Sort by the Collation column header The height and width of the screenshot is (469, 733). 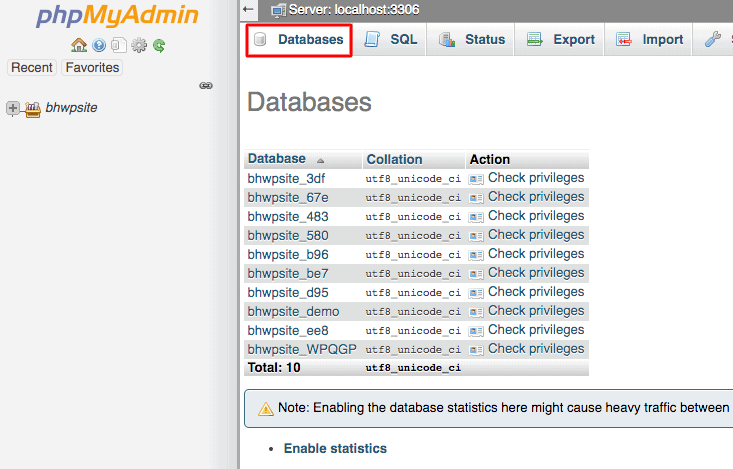pyautogui.click(x=394, y=159)
